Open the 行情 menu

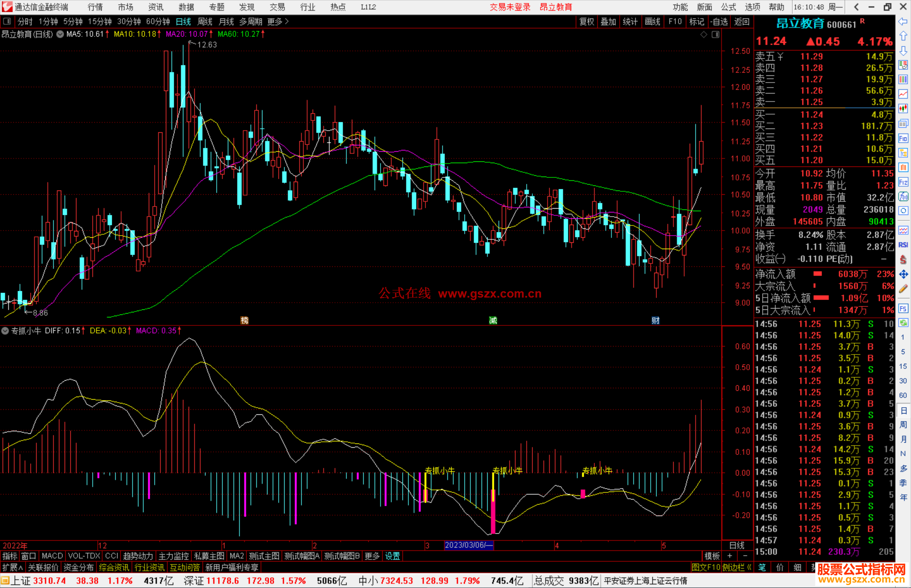[x=95, y=7]
